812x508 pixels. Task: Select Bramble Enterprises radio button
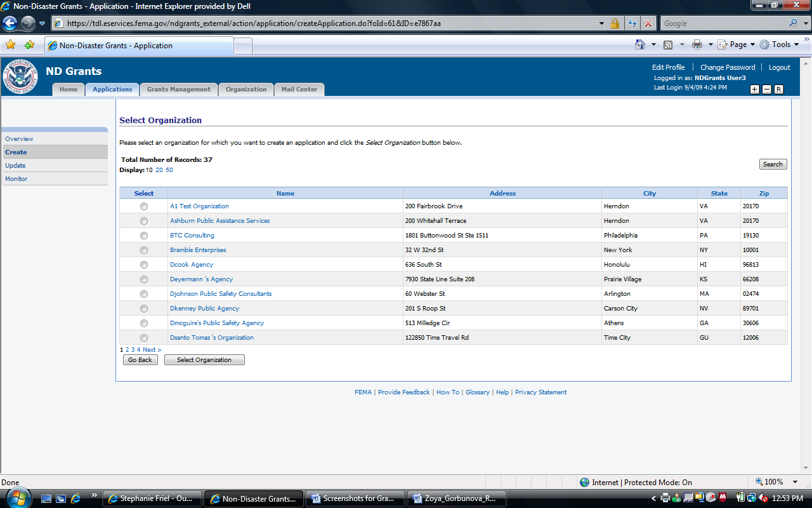coord(144,250)
